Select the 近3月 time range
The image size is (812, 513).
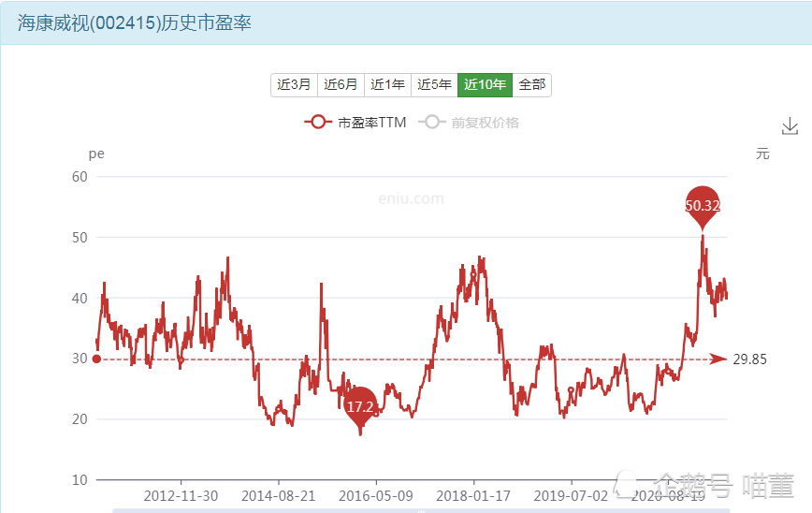click(294, 85)
